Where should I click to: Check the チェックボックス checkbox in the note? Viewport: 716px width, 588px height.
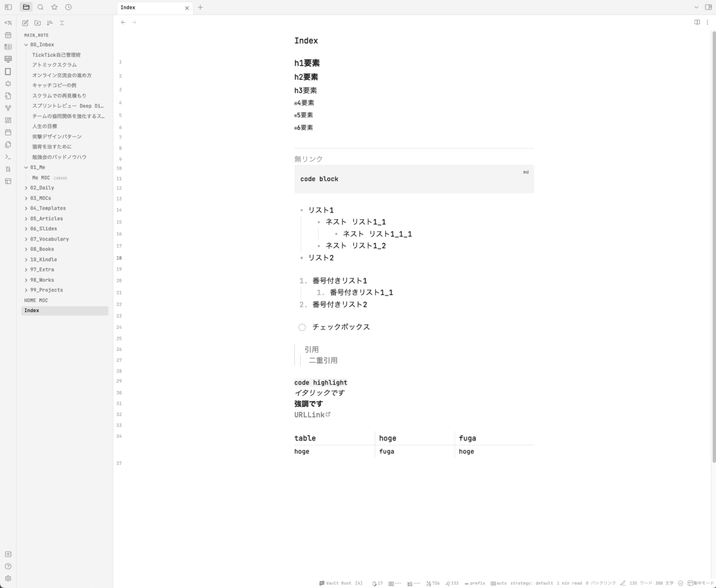[302, 327]
